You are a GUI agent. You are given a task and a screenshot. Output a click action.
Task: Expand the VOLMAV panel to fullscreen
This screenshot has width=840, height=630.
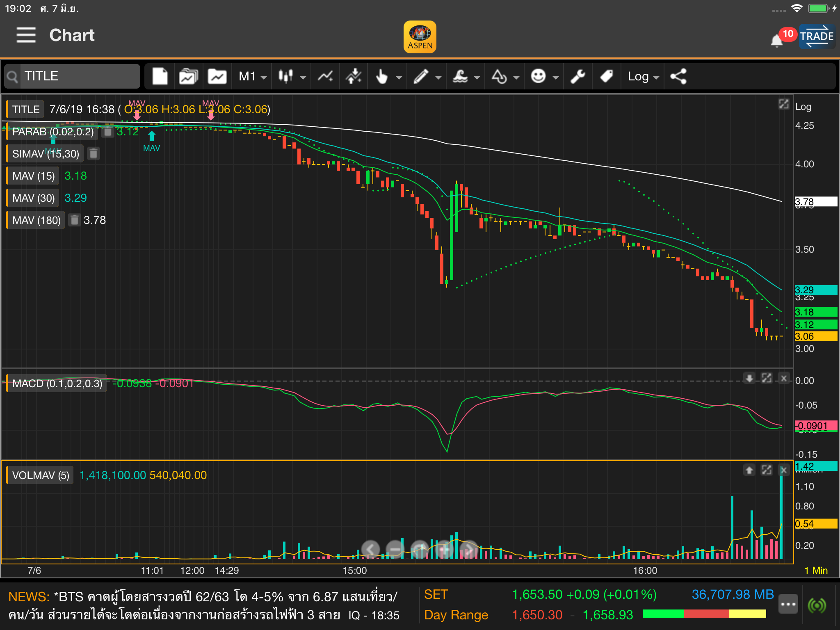(766, 470)
